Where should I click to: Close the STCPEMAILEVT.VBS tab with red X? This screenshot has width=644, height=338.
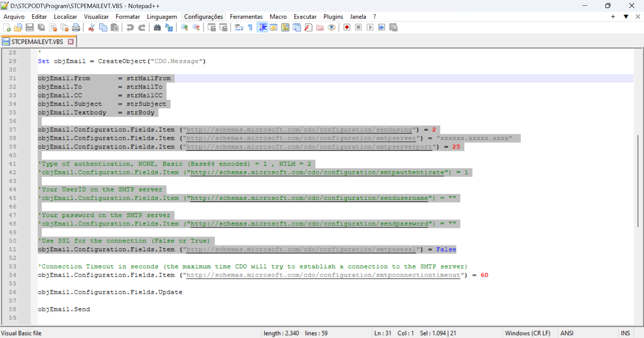coord(71,42)
